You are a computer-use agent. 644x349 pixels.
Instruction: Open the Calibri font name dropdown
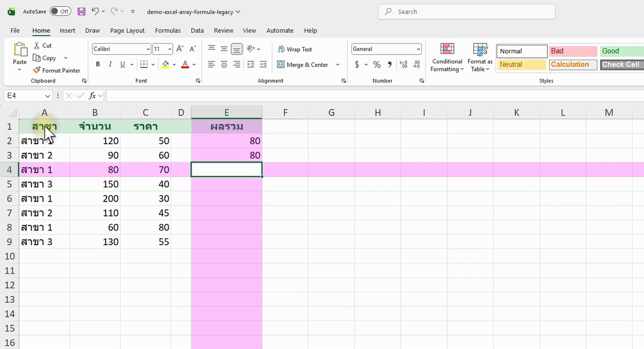click(148, 49)
